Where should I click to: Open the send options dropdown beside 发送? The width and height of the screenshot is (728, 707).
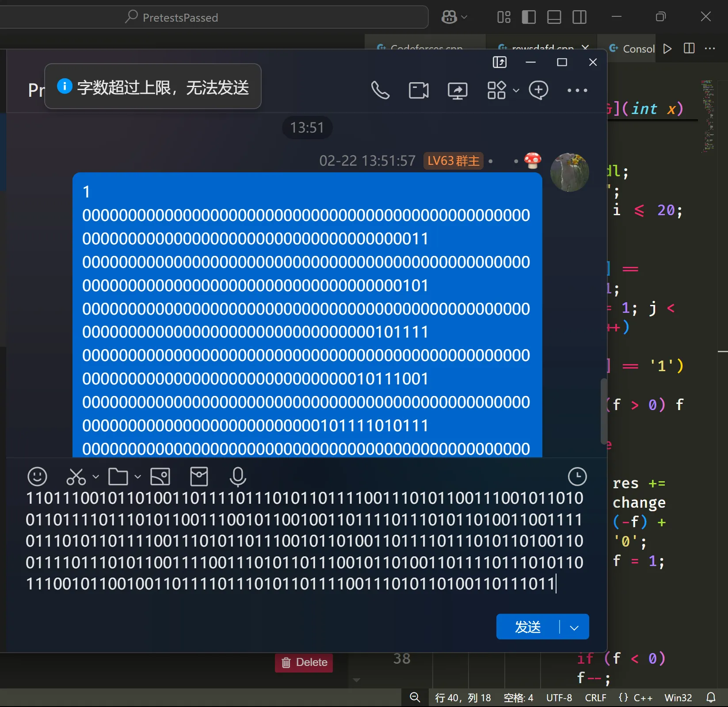pos(574,627)
